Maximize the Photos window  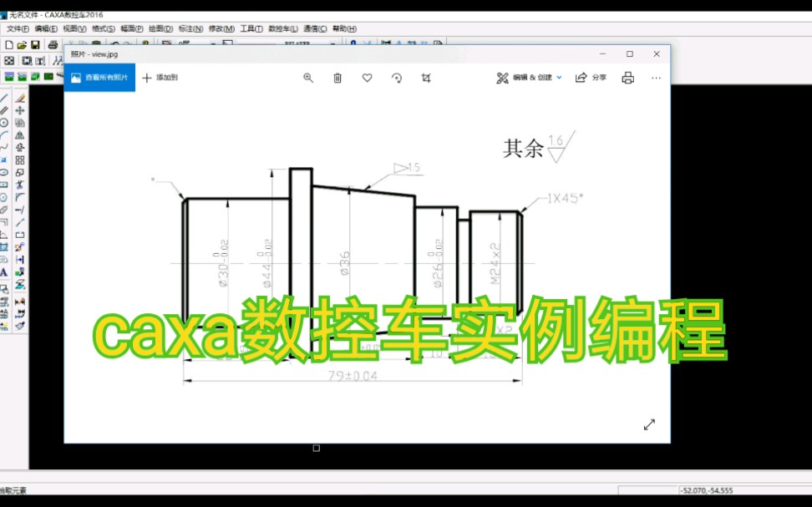(630, 53)
